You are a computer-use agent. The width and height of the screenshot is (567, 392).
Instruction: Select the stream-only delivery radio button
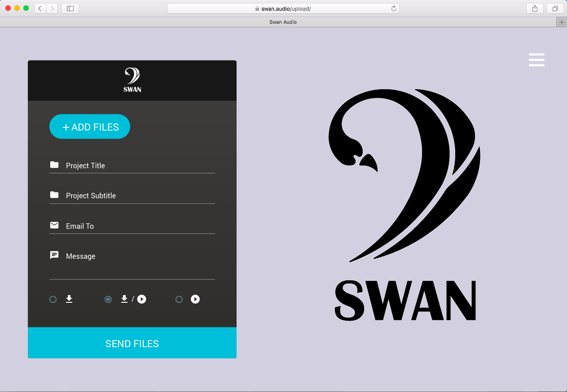coord(179,299)
